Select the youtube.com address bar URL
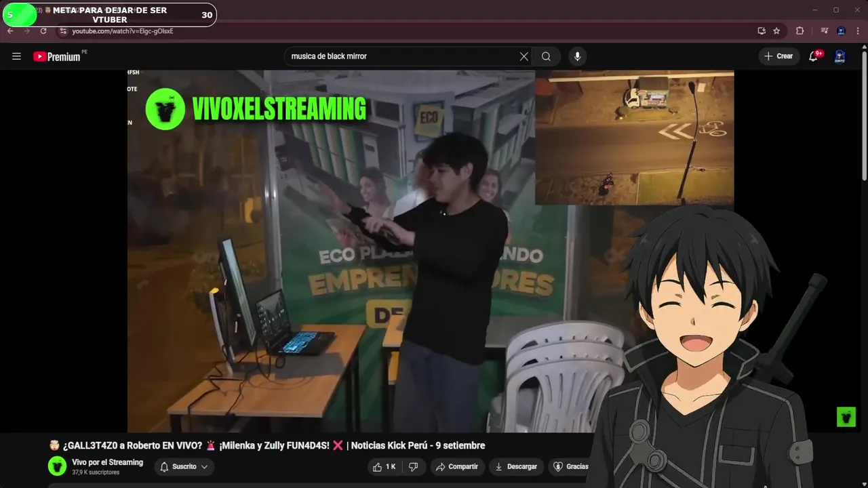868x488 pixels. point(123,31)
